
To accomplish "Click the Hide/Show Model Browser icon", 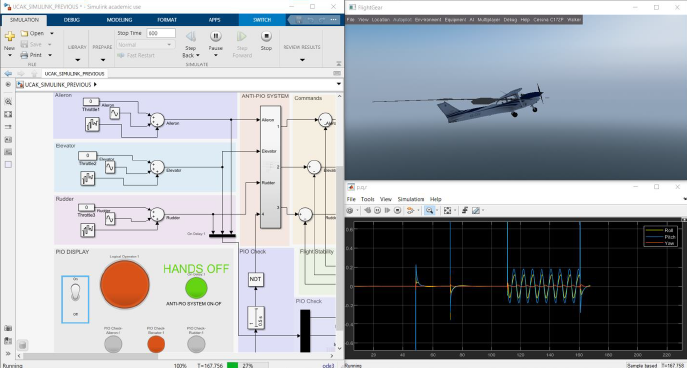I will click(x=8, y=84).
